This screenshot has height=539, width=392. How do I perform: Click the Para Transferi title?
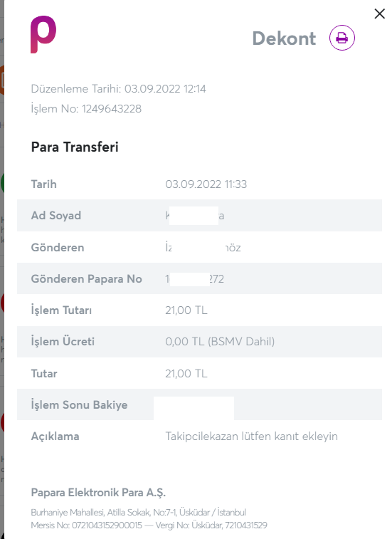click(x=75, y=147)
